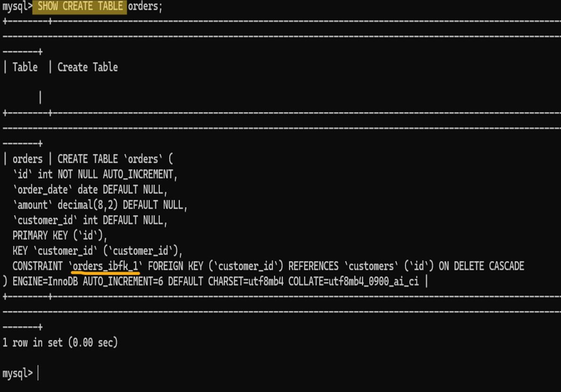Click the KEY customer_id index line
The width and height of the screenshot is (561, 392).
[98, 251]
